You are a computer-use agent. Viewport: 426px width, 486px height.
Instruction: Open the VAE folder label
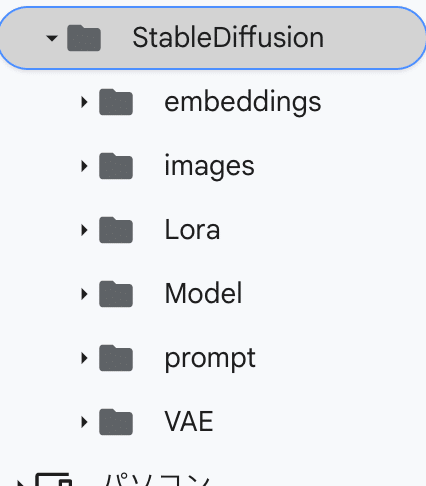189,421
